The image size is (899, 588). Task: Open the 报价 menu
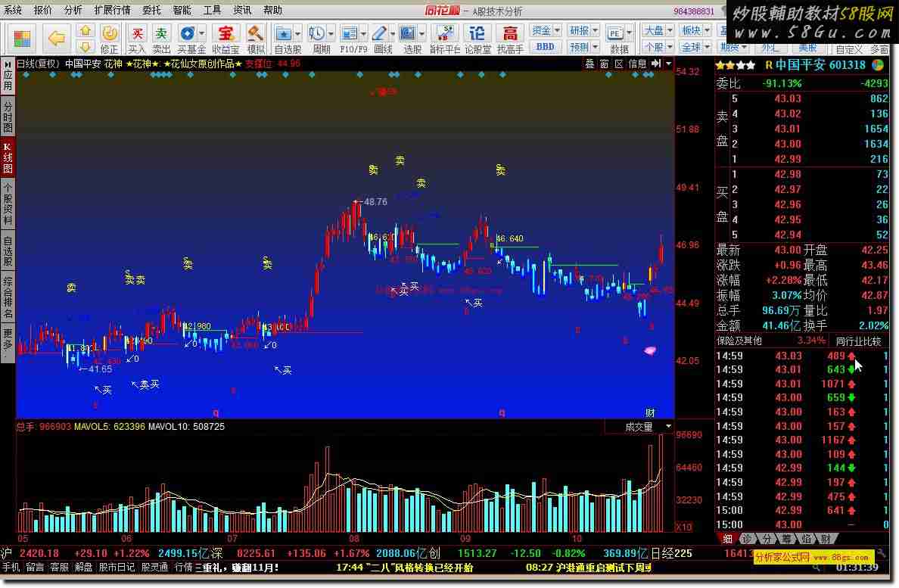43,11
